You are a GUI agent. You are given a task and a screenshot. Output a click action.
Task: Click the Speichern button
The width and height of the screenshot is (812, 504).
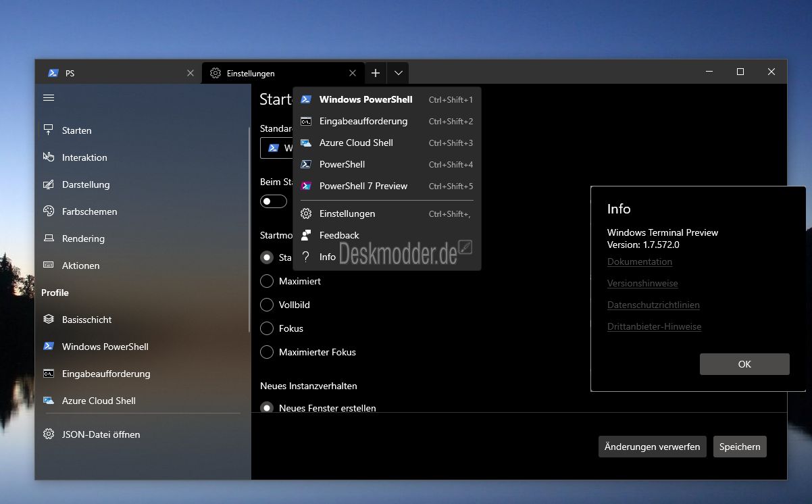(740, 447)
